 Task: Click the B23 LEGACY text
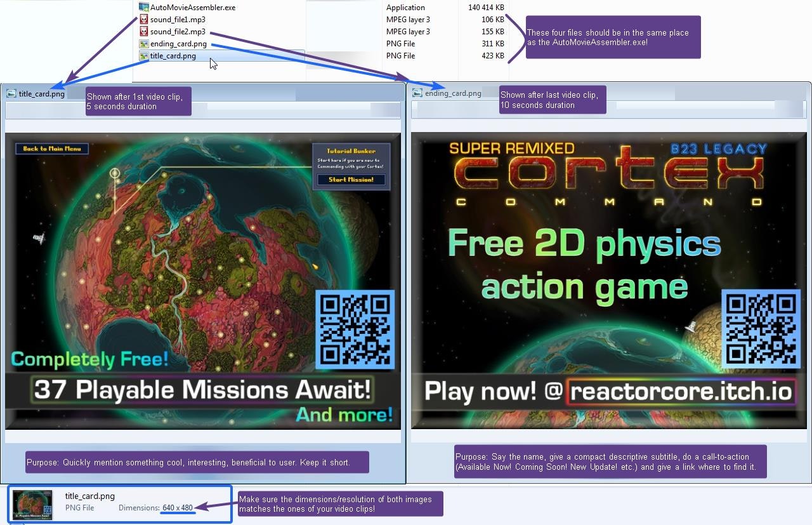(x=719, y=149)
